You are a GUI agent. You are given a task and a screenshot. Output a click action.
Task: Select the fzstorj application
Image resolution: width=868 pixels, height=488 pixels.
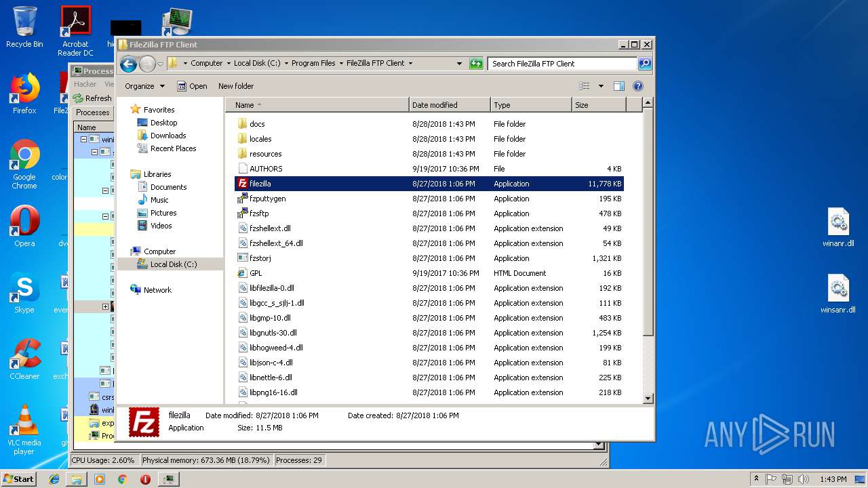point(429,258)
